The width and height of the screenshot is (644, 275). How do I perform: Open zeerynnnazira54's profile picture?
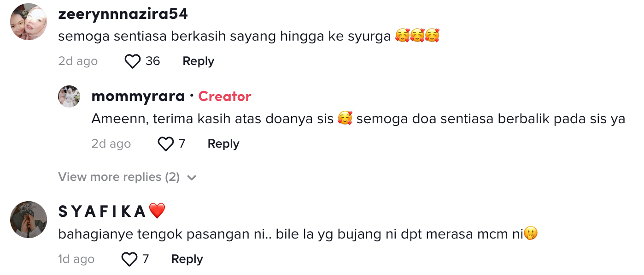(x=29, y=22)
